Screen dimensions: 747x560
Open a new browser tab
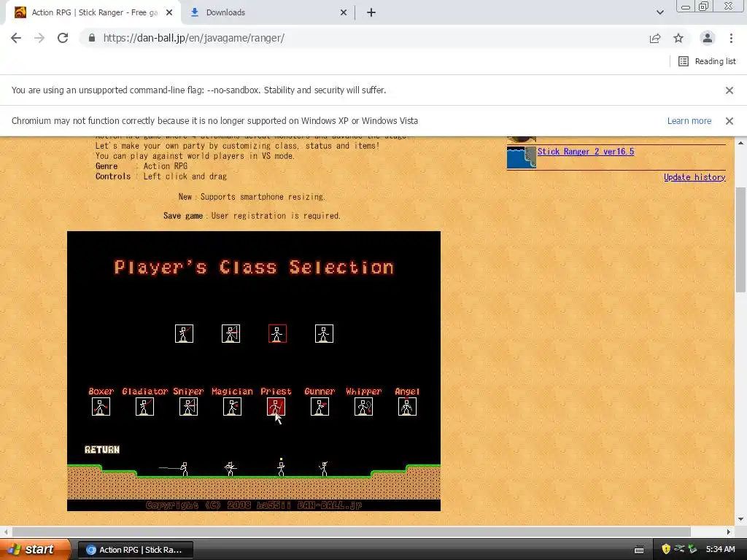[x=371, y=12]
